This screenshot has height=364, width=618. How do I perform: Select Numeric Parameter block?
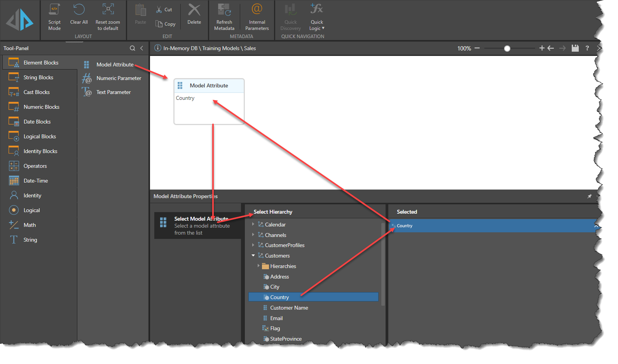(119, 78)
